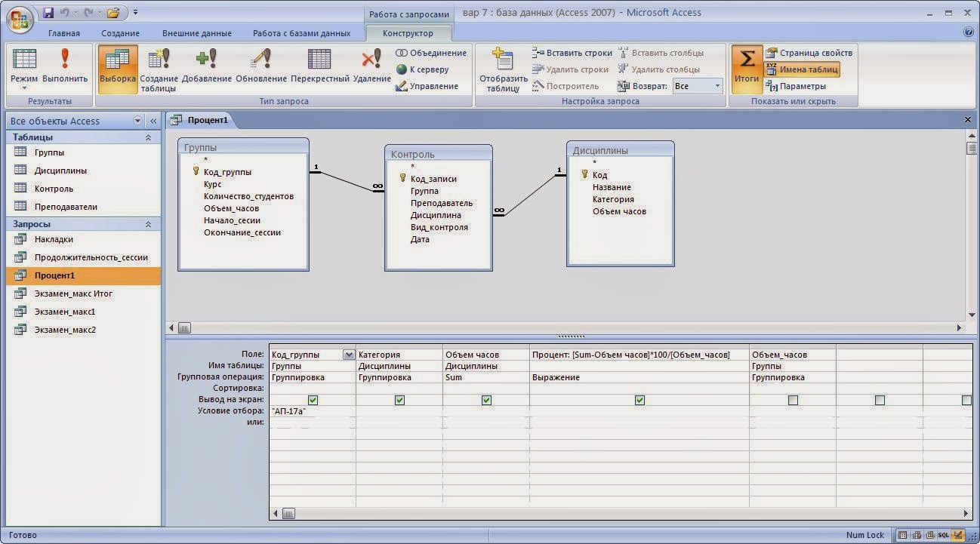The image size is (980, 544).
Task: Select Создание таблицы query type
Action: [159, 69]
